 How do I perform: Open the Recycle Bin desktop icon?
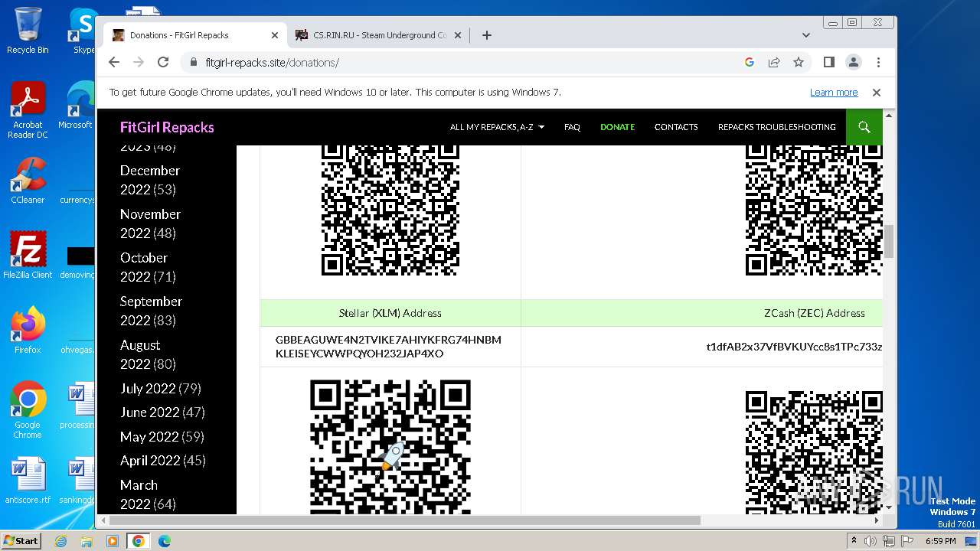[28, 31]
